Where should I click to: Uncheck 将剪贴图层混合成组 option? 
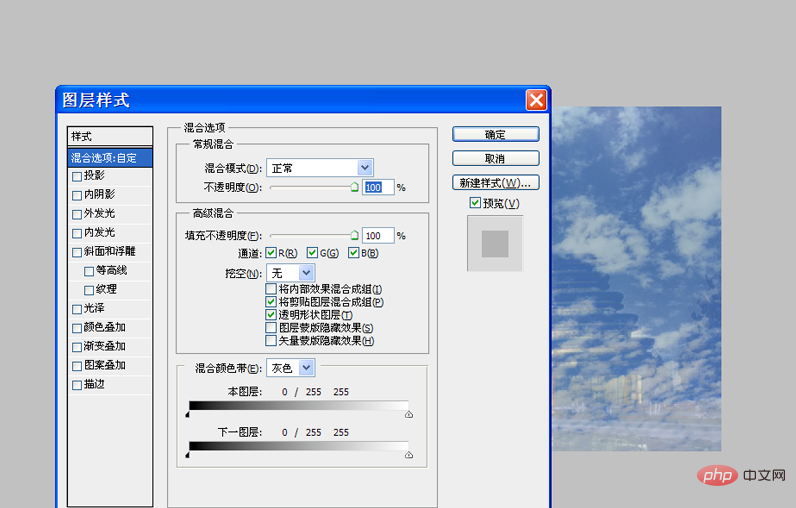coord(271,302)
